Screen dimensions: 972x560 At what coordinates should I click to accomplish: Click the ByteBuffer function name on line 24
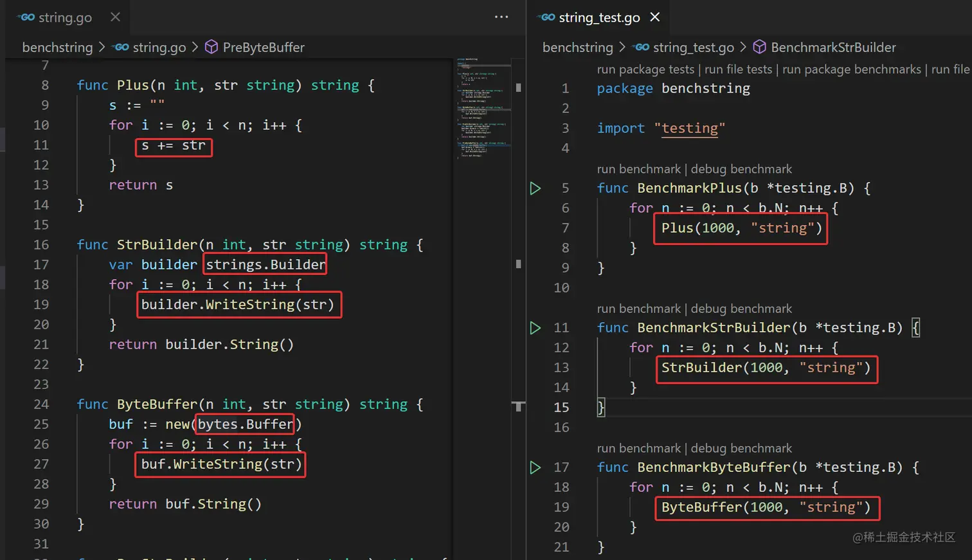pos(157,404)
